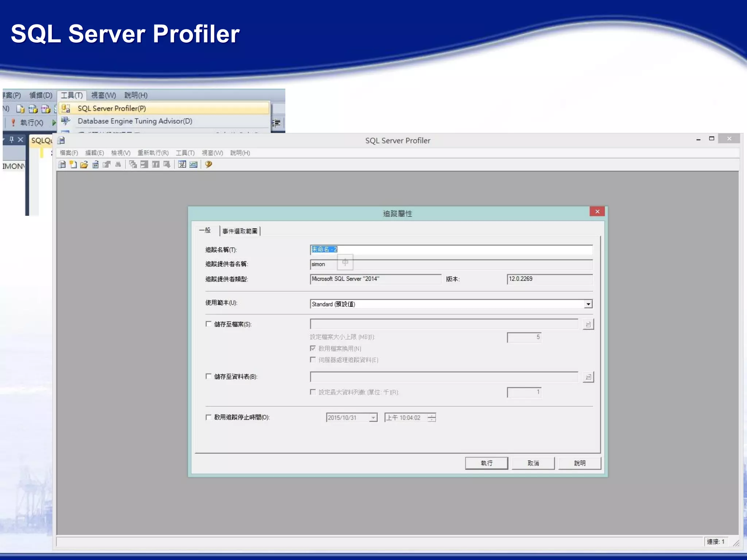
Task: Click the MDX query icon in SSMS toolbar
Action: pos(33,109)
